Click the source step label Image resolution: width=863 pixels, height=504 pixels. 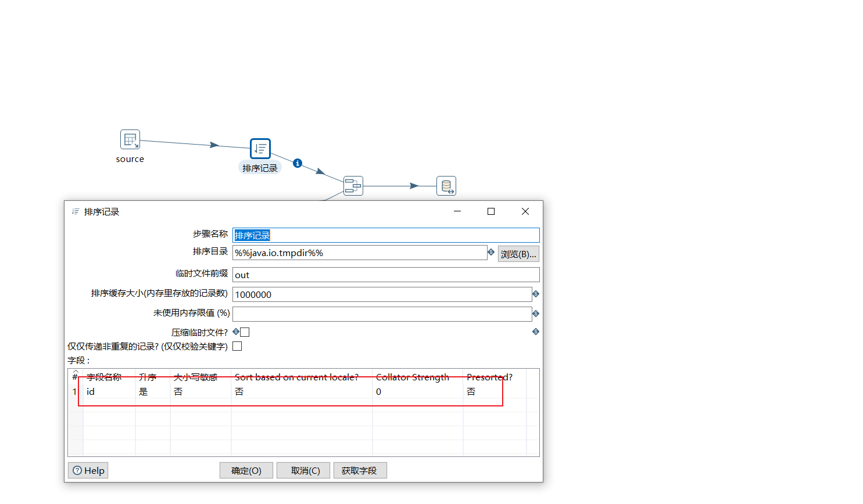(x=130, y=159)
